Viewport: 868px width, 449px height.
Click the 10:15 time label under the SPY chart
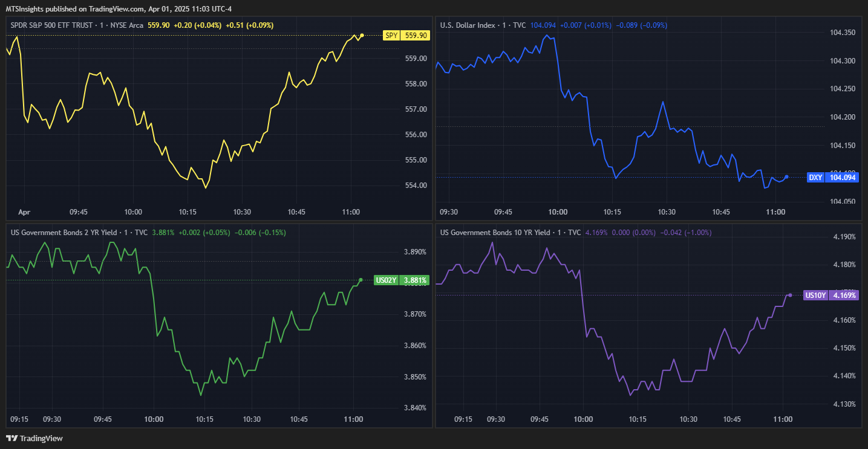[188, 212]
